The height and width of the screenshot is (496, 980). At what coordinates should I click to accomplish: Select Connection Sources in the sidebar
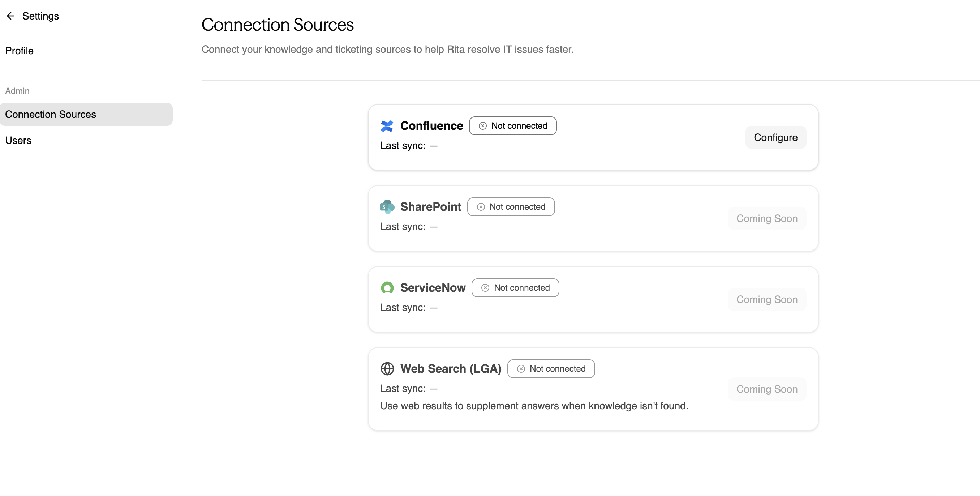click(x=51, y=114)
